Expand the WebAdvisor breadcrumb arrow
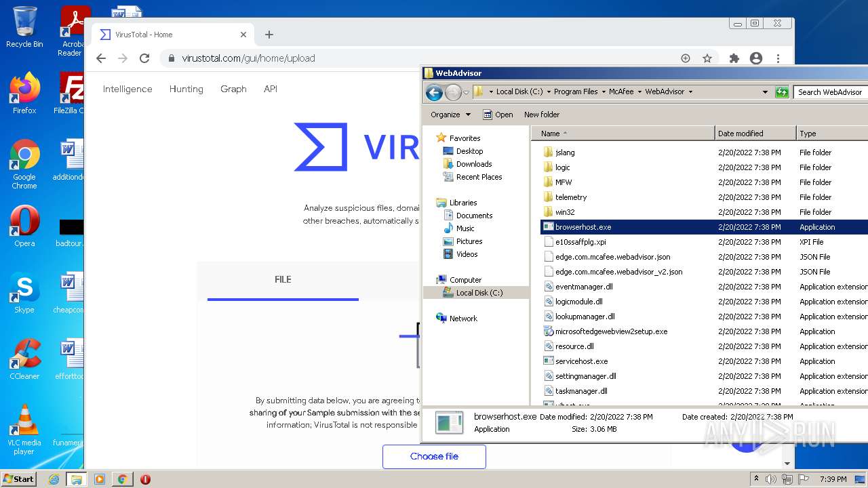The image size is (868, 488). (690, 92)
